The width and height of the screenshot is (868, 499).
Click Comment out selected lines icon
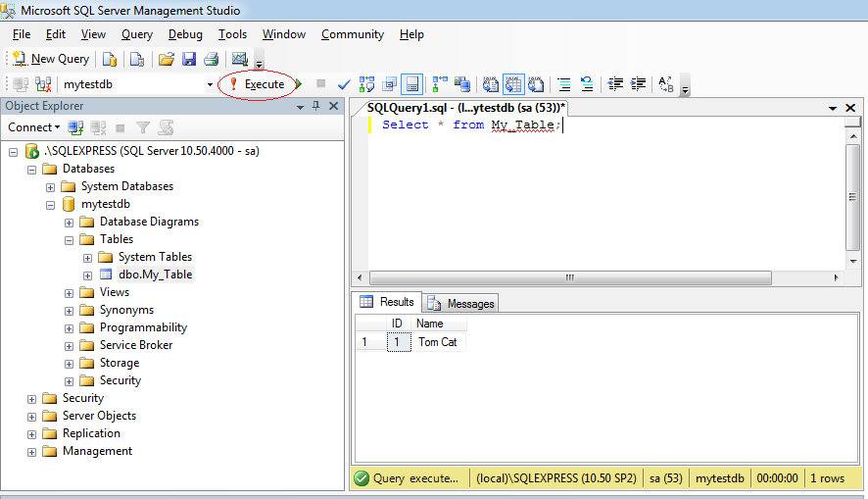(564, 84)
